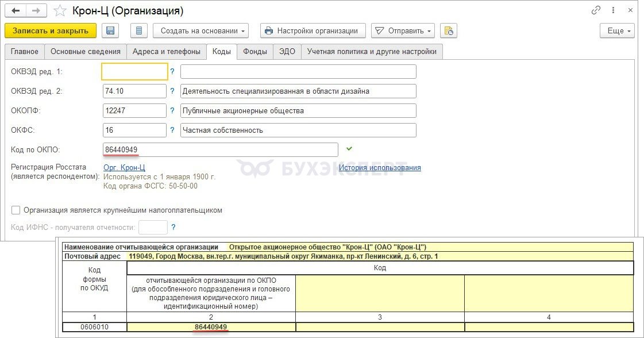The height and width of the screenshot is (338, 644).
Task: Click help question mark next to ОКОПФ
Action: point(172,110)
